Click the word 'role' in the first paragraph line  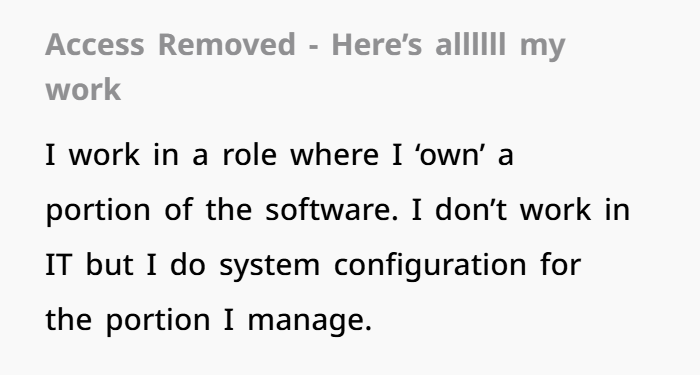point(250,154)
